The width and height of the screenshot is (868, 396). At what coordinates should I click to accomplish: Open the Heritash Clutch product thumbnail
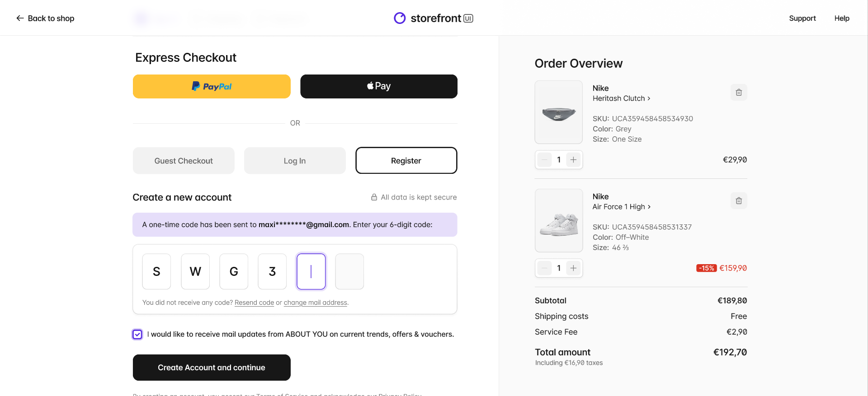tap(559, 112)
